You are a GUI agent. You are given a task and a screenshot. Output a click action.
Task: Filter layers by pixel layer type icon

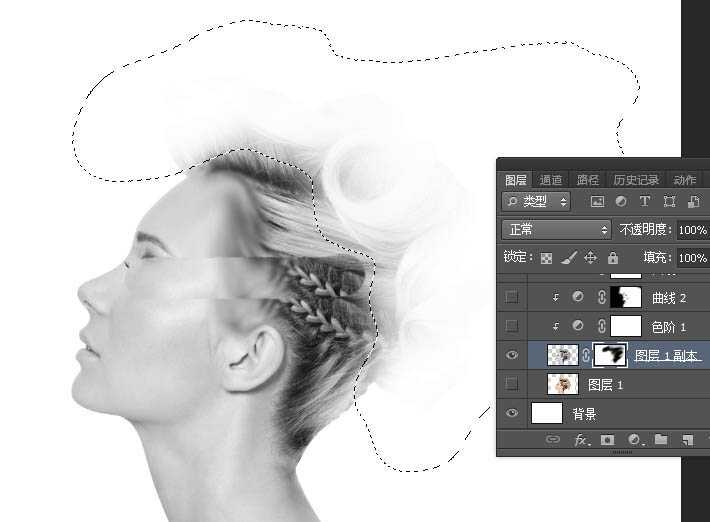(x=598, y=201)
